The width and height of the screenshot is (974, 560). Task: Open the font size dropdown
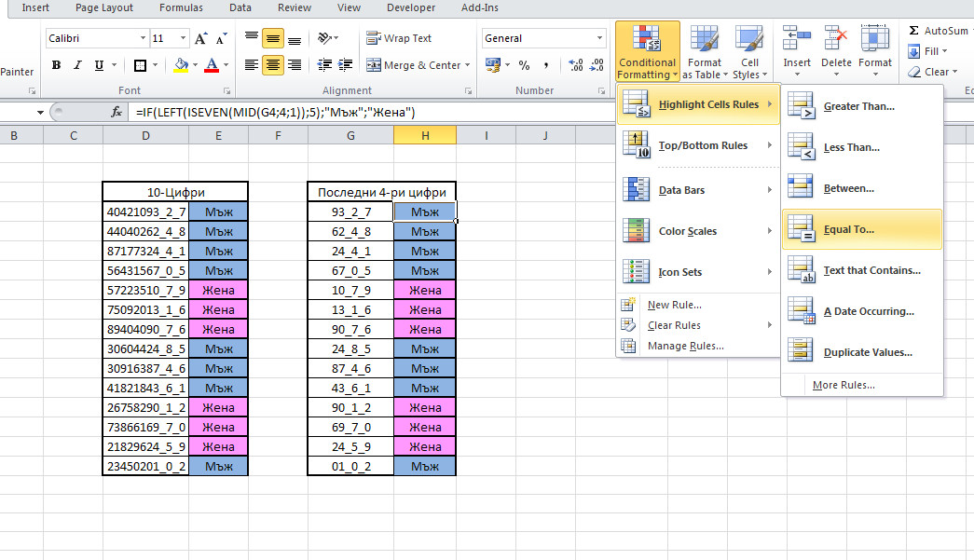tap(183, 38)
